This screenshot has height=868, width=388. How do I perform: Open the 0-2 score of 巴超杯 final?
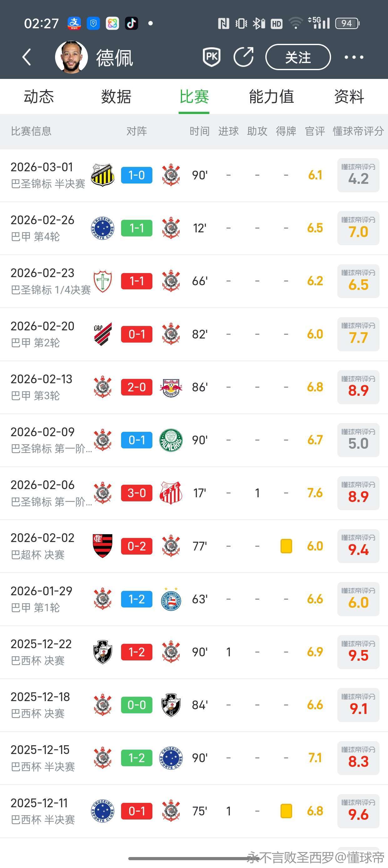click(136, 546)
